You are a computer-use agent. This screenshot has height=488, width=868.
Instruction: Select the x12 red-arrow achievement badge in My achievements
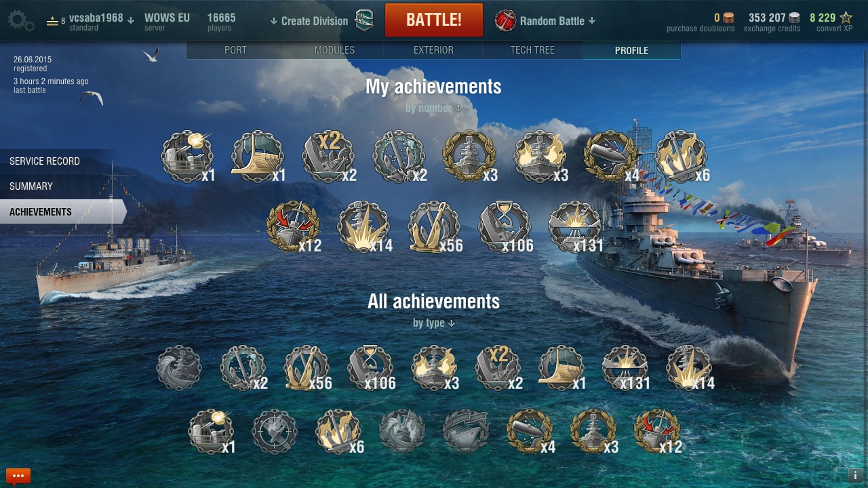[293, 227]
